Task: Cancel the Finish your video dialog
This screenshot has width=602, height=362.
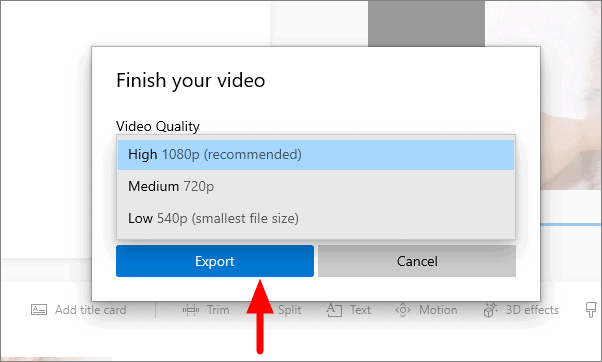Action: pyautogui.click(x=417, y=261)
